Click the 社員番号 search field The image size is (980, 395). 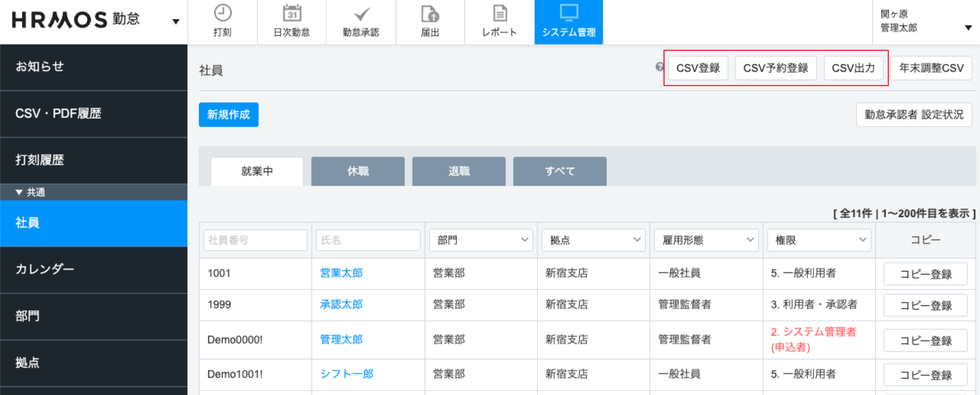pos(255,240)
